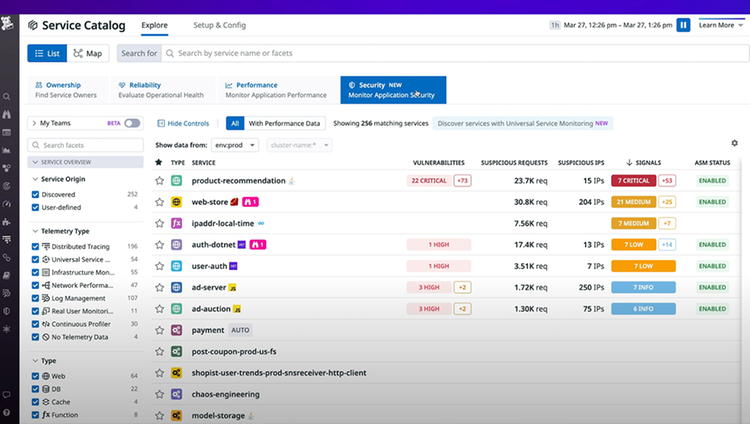Viewport: 750px width, 424px height.
Task: Uncheck the Distributed Tracing checkbox
Action: (35, 246)
